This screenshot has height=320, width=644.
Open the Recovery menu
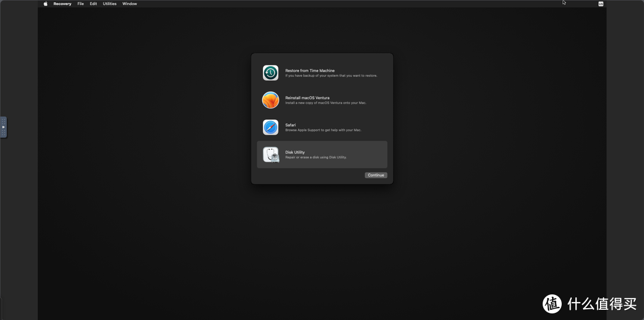[x=63, y=4]
